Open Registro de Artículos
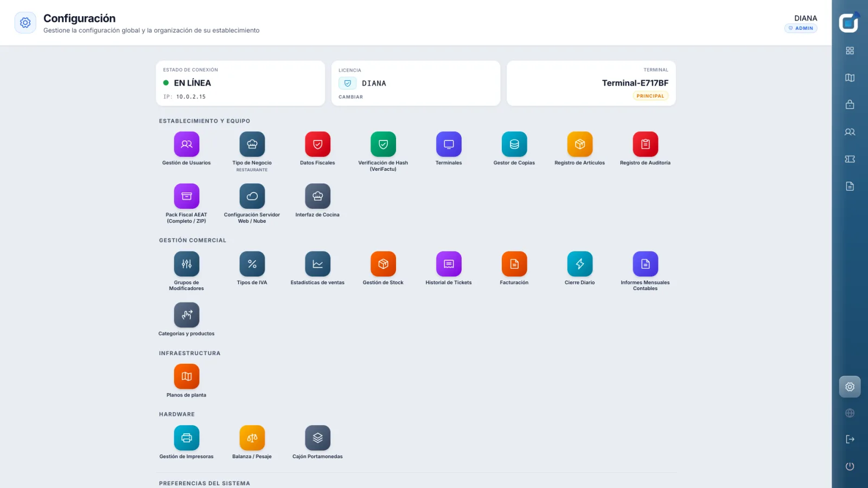Image resolution: width=868 pixels, height=488 pixels. 580,144
